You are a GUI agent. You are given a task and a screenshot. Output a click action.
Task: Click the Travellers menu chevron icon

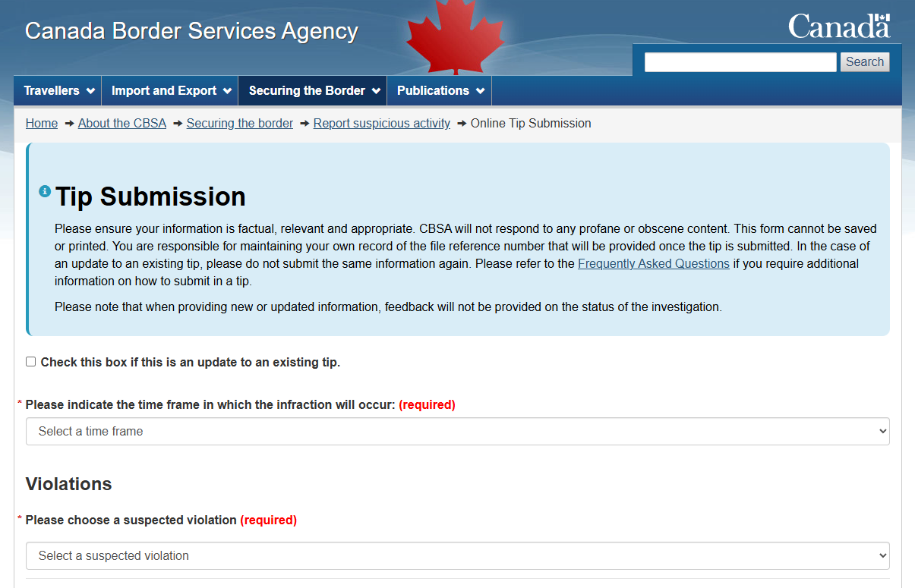click(x=91, y=91)
